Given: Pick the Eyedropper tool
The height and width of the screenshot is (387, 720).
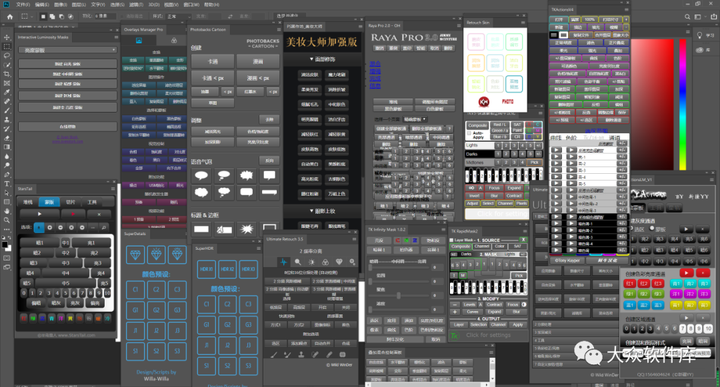Looking at the screenshot, I should 6,92.
